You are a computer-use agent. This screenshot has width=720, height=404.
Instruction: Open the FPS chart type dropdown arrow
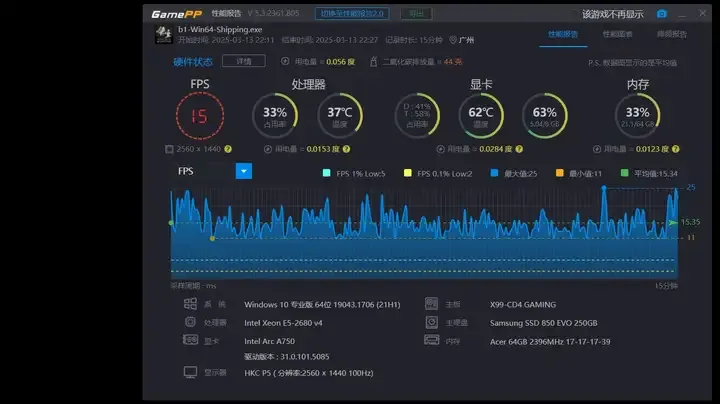click(244, 171)
